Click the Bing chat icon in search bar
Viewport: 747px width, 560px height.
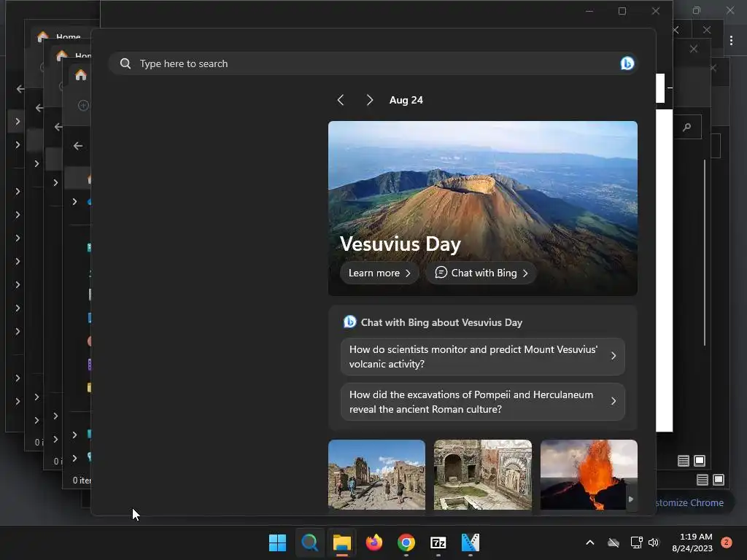pos(627,63)
